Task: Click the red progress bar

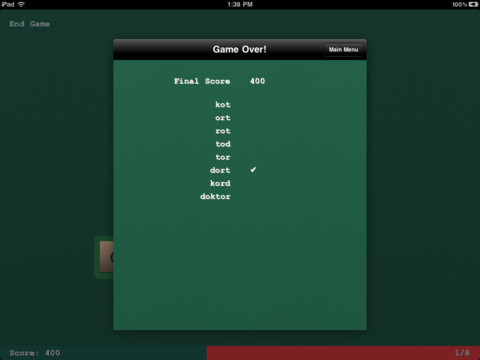Action: point(343,353)
